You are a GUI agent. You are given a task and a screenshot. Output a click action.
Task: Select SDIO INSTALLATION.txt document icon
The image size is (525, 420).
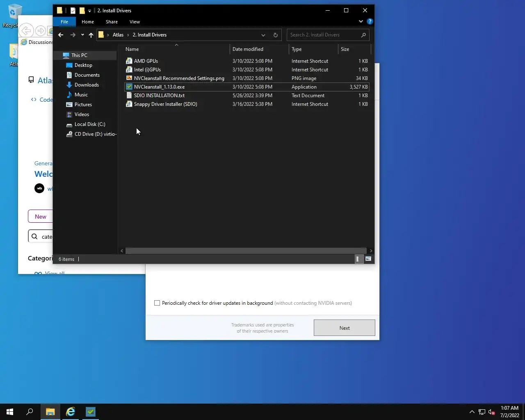(129, 96)
